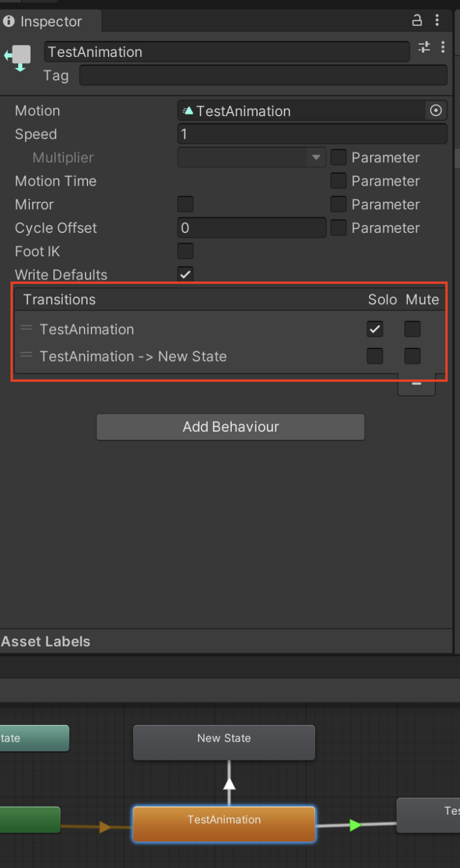The image size is (460, 868).
Task: Disable Write Defaults
Action: click(x=185, y=274)
